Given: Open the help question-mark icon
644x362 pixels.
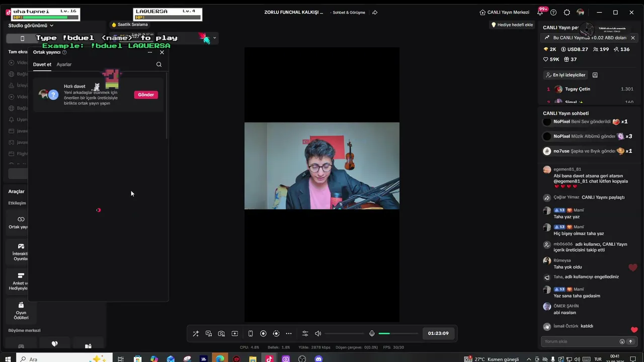Looking at the screenshot, I should 553,12.
